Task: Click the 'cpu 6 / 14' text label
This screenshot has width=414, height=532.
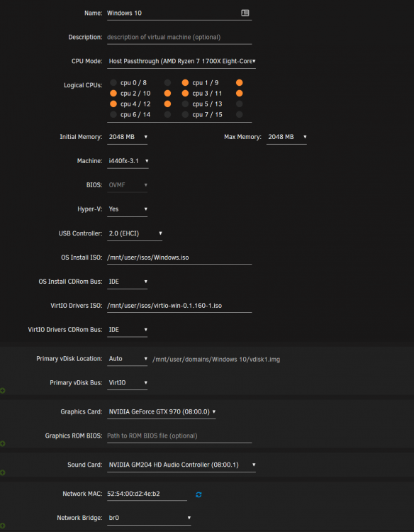Action: [135, 115]
